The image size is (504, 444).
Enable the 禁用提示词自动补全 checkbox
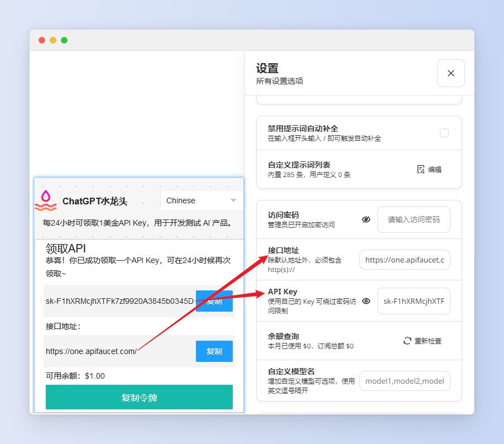[x=444, y=133]
